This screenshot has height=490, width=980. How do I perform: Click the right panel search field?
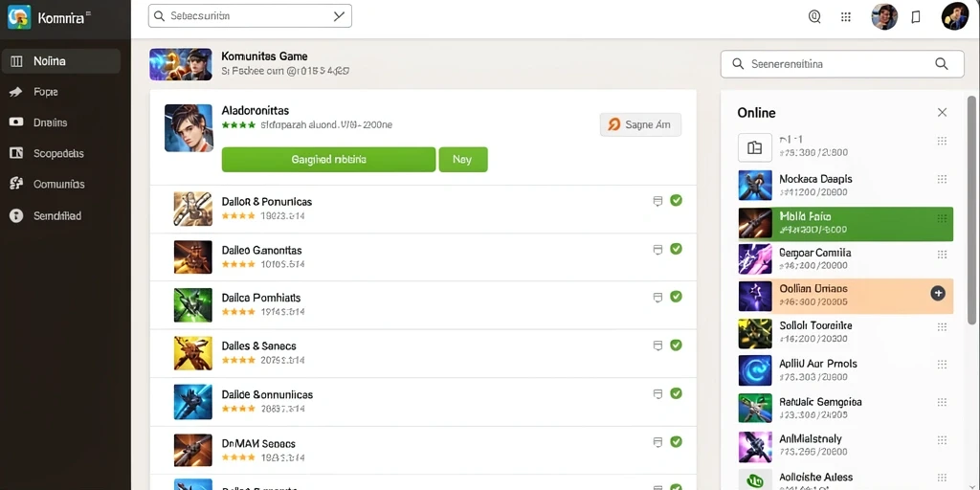(842, 64)
